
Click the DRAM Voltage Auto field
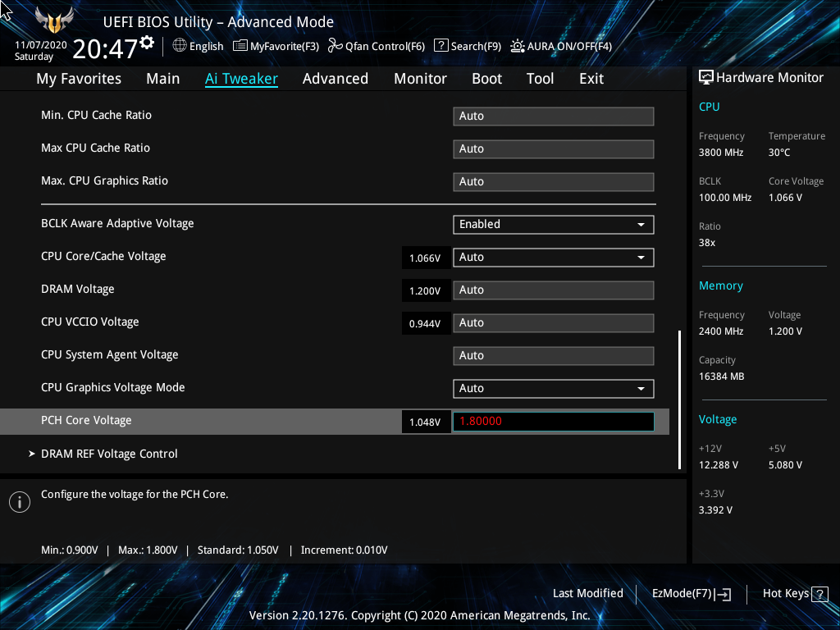(554, 290)
